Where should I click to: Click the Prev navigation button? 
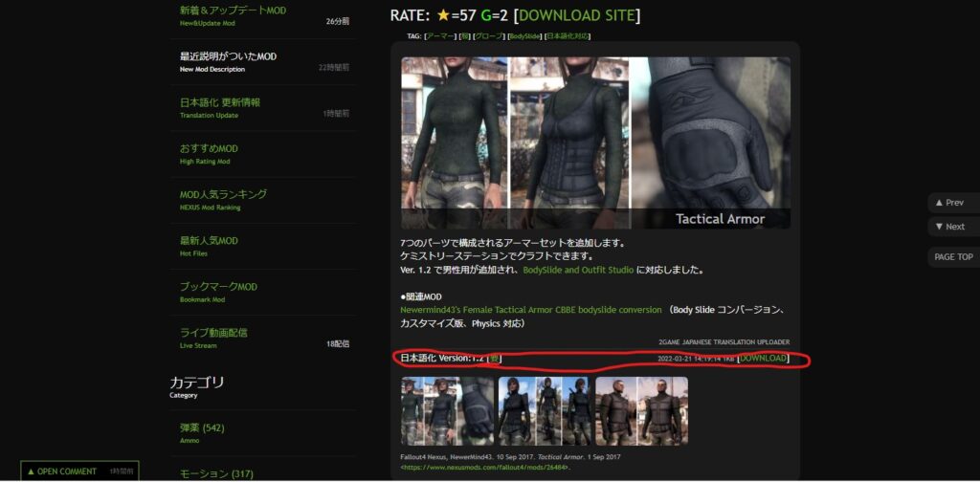click(953, 203)
